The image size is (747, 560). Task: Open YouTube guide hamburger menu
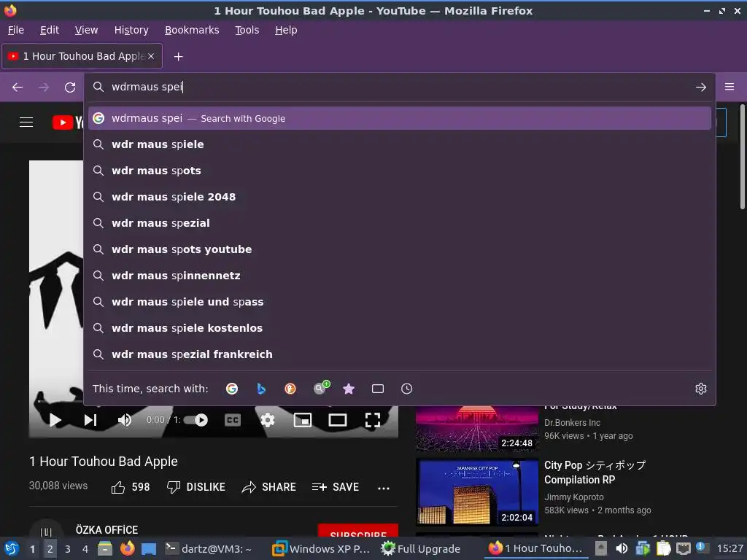[x=26, y=122]
